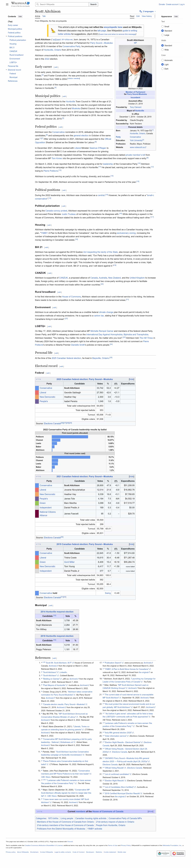Set color mode to Automatic
Viewport: 191px width, 868px height.
(x=162, y=60)
